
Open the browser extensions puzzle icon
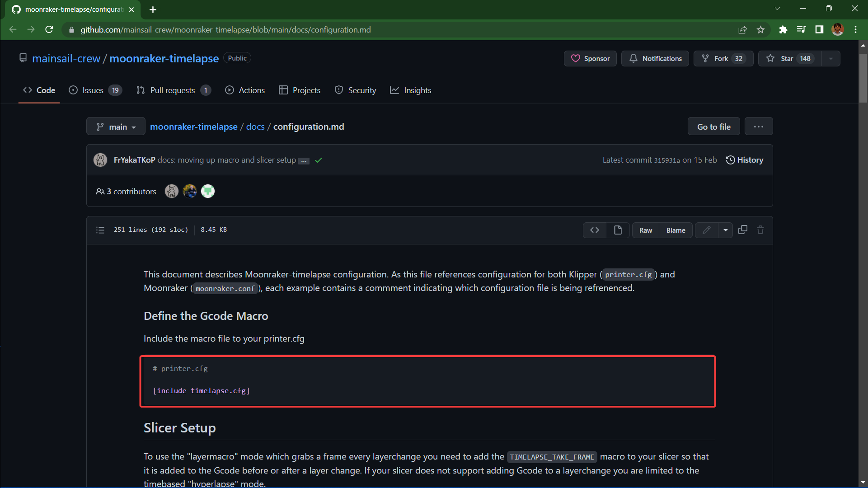pos(783,29)
